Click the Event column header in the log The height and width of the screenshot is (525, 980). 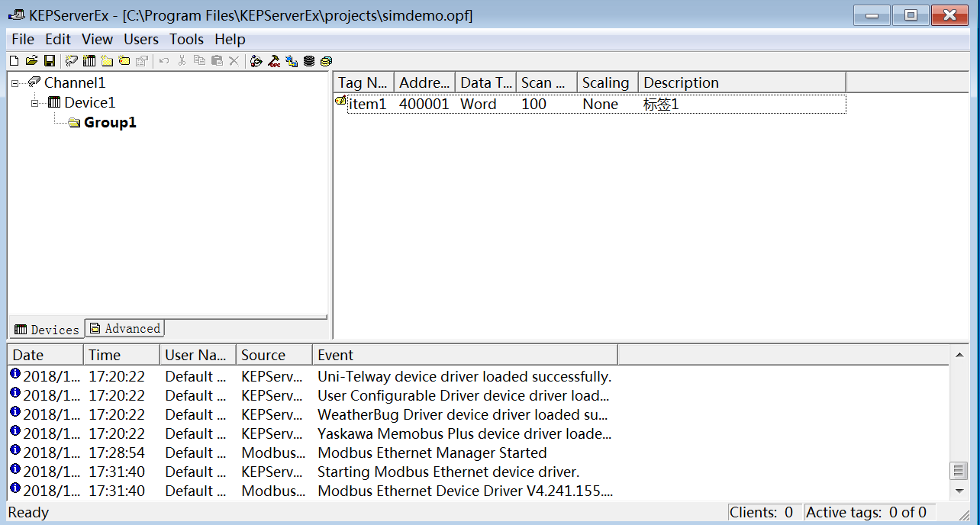pyautogui.click(x=464, y=355)
